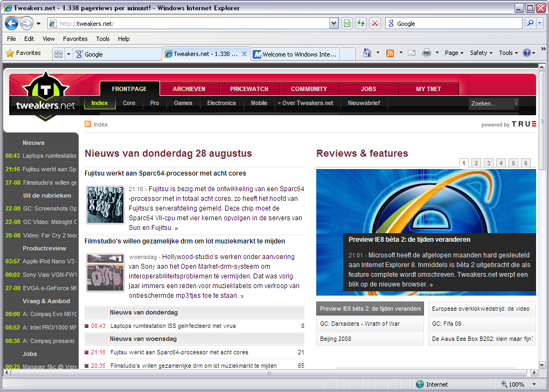The height and width of the screenshot is (392, 549).
Task: Show reviews slide number 2
Action: pos(476,163)
